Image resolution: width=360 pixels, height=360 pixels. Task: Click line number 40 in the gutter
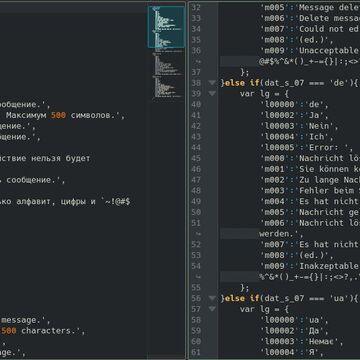tap(196, 104)
